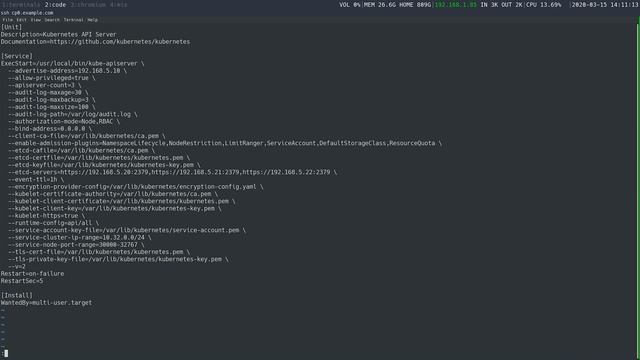Click the --runtime-config=api/all line
Viewport: 640px width, 360px height.
click(53, 223)
